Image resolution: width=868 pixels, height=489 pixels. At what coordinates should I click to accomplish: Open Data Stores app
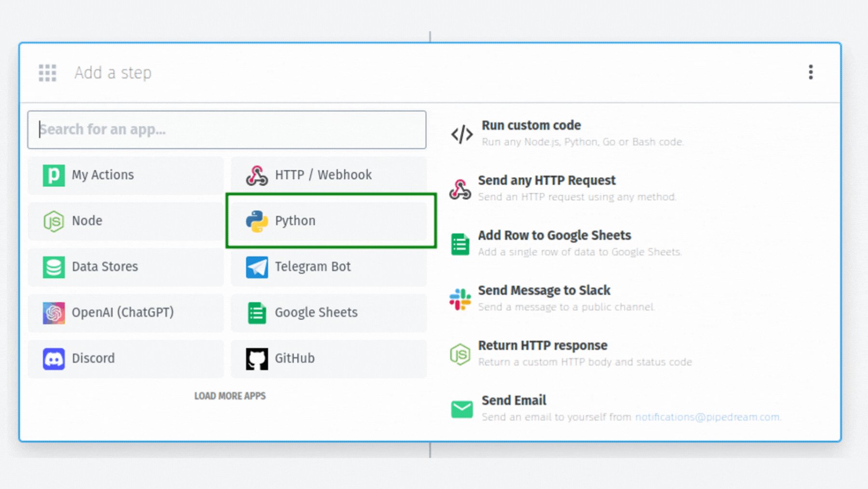(x=126, y=267)
